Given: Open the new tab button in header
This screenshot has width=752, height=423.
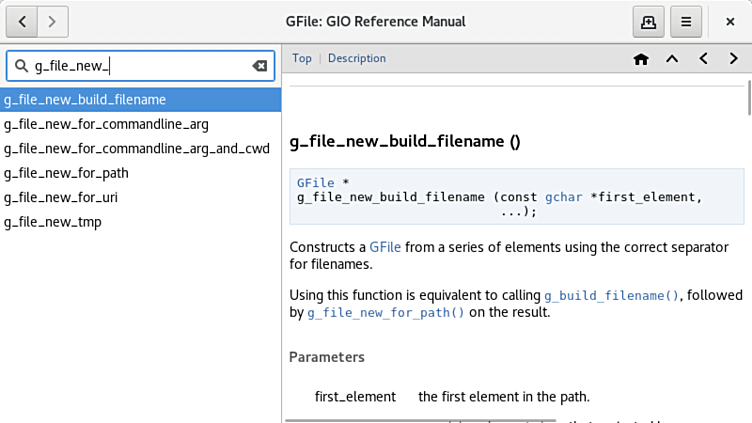Looking at the screenshot, I should click(x=648, y=21).
